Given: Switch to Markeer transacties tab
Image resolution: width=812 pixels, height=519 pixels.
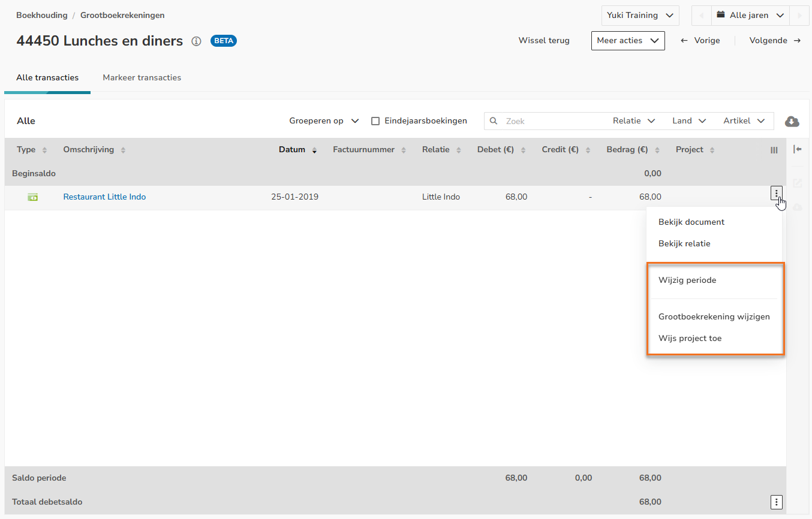Looking at the screenshot, I should [x=142, y=78].
